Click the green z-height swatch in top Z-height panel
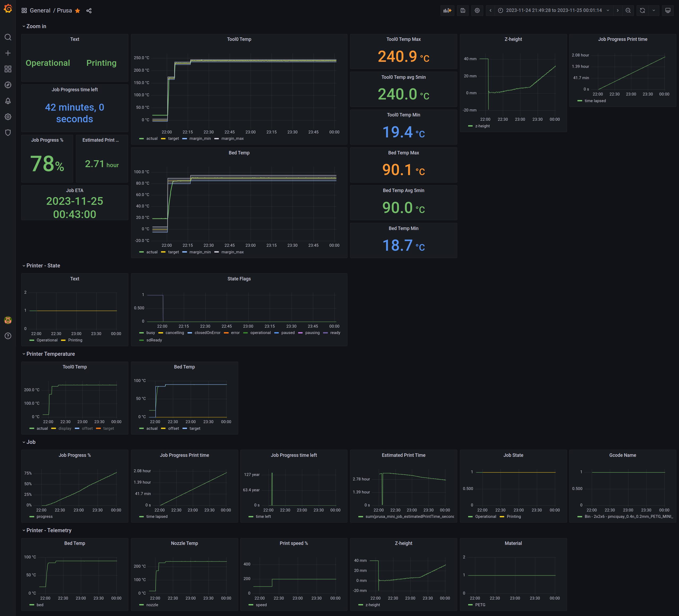Image resolution: width=679 pixels, height=616 pixels. click(x=470, y=126)
